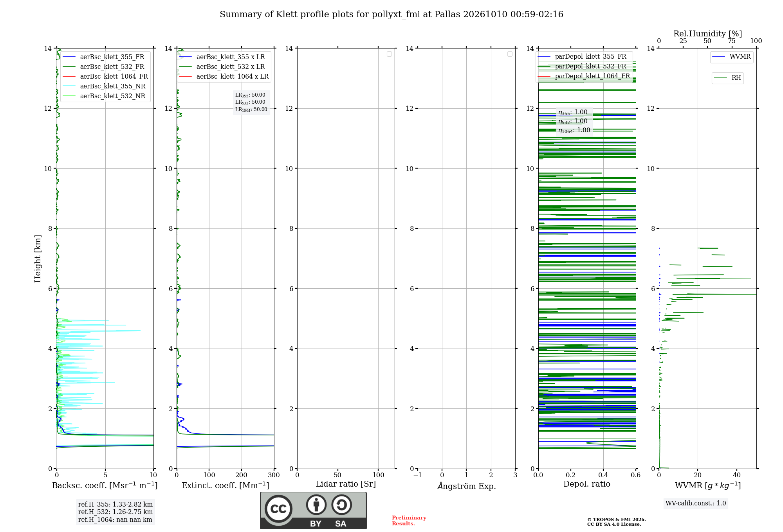Viewport: 783px width, 532px height.
Task: Click the RH legend entry
Action: (x=728, y=78)
